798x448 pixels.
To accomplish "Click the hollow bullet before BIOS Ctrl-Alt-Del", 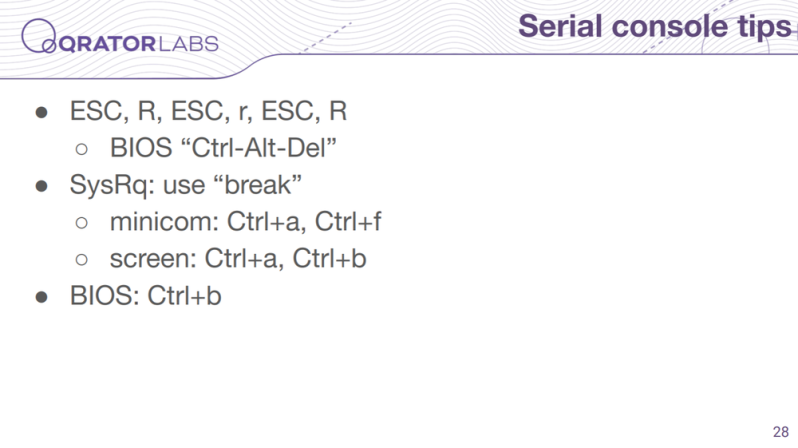I will [x=81, y=149].
